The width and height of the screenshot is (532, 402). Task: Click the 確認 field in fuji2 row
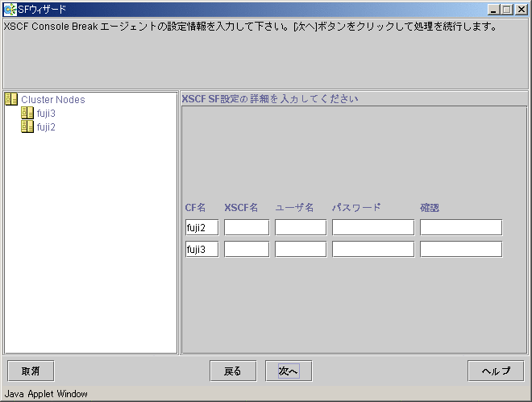tap(461, 227)
